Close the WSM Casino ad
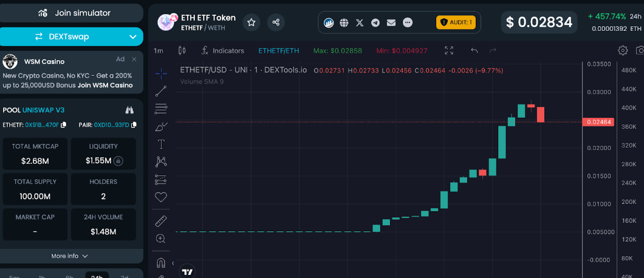 pyautogui.click(x=135, y=59)
